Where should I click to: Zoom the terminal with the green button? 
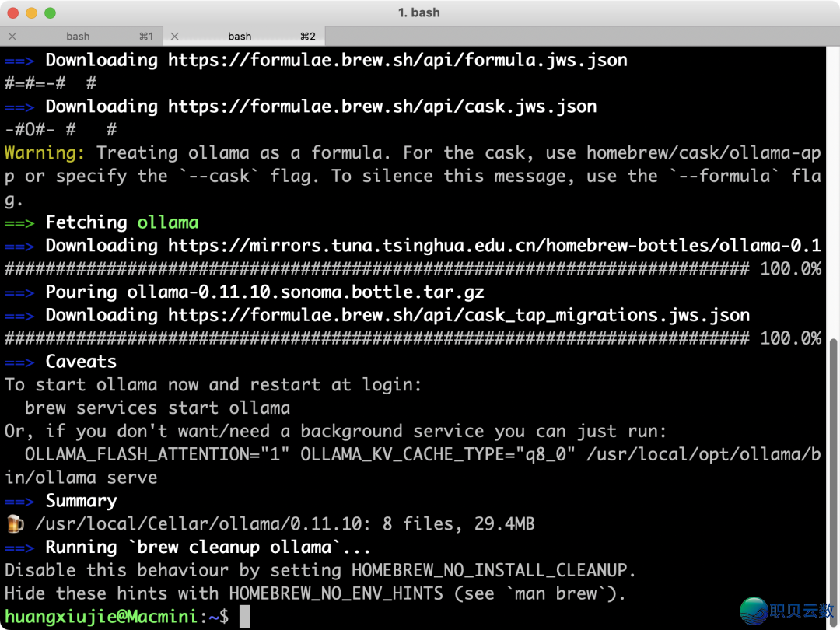[x=50, y=13]
